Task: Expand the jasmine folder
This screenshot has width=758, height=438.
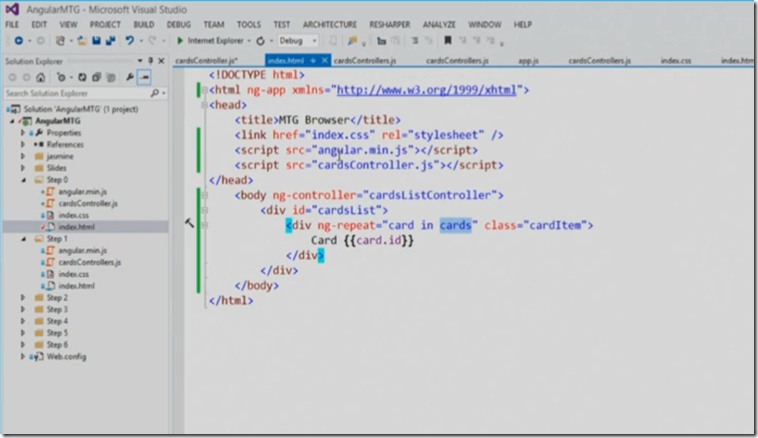Action: [23, 156]
